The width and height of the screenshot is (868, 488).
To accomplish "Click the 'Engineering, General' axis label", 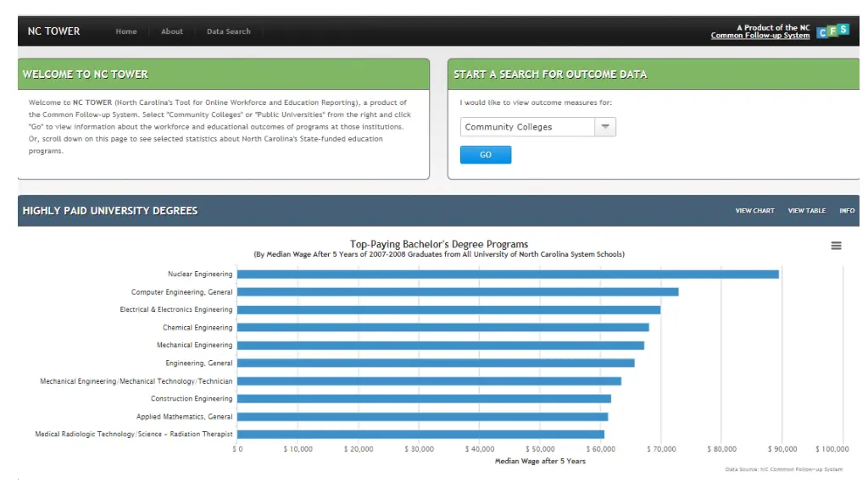I will 198,363.
